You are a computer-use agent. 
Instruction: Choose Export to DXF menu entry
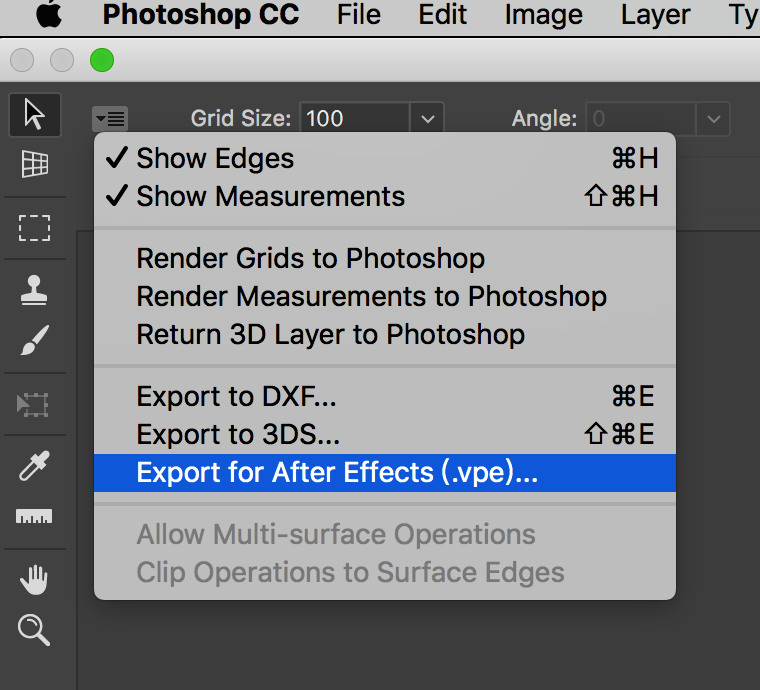pyautogui.click(x=236, y=397)
